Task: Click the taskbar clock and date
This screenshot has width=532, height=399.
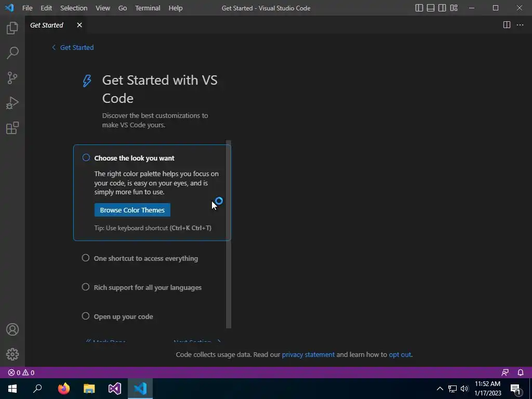Action: coord(487,389)
